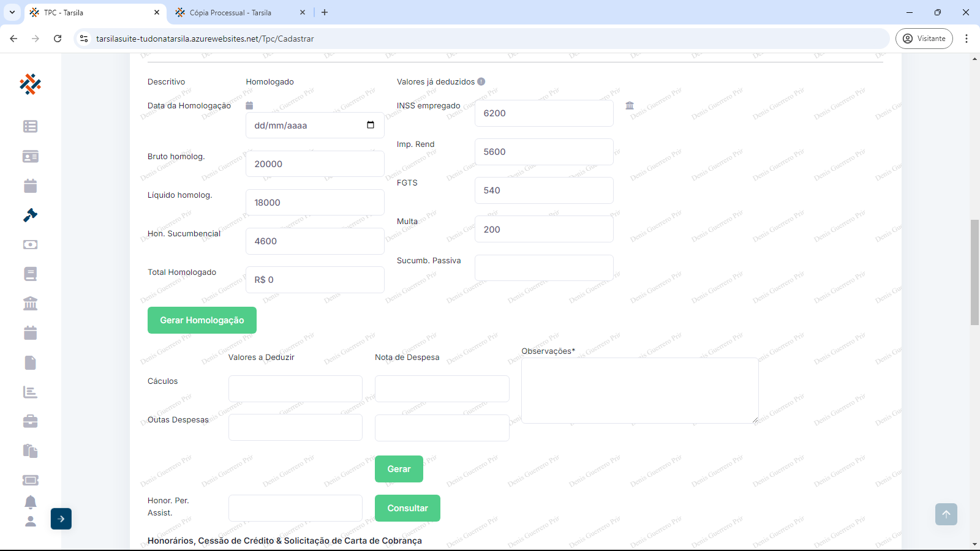Click the vertical page scrollbar thumb
This screenshot has height=551, width=980.
pyautogui.click(x=974, y=272)
